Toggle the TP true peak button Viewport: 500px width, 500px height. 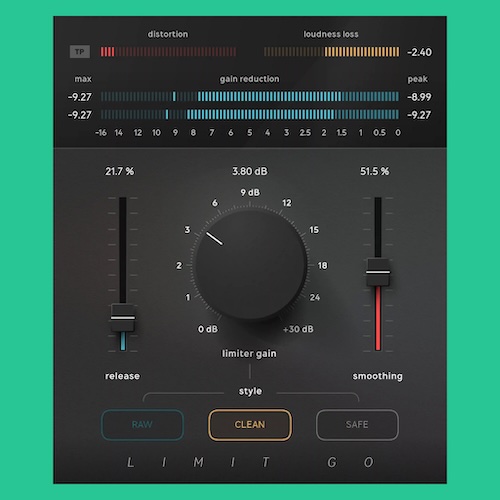(80, 52)
